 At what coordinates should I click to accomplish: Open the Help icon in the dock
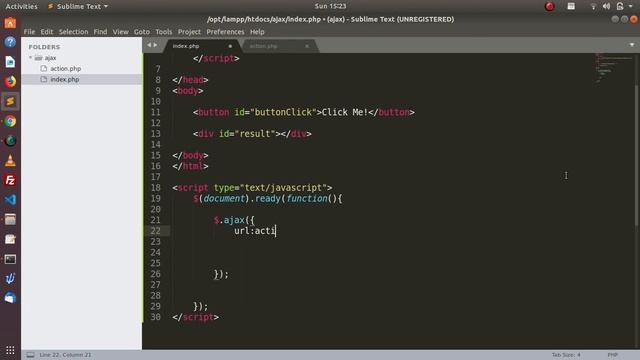tap(10, 42)
